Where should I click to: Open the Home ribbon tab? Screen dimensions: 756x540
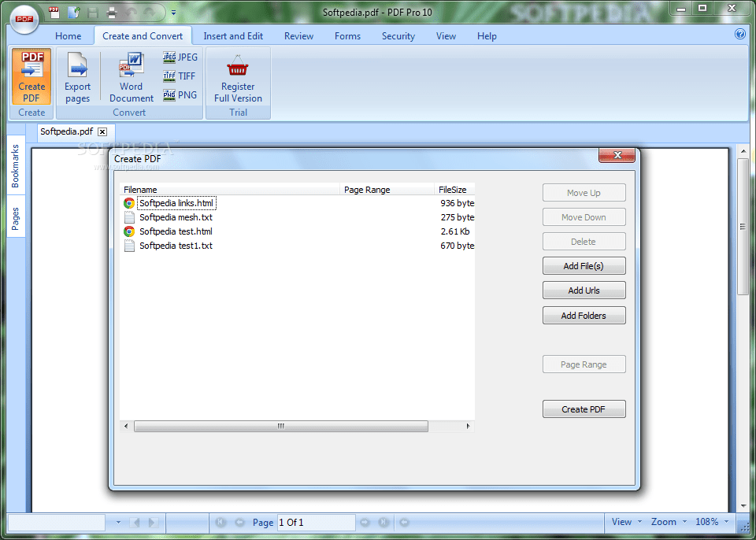[x=68, y=36]
